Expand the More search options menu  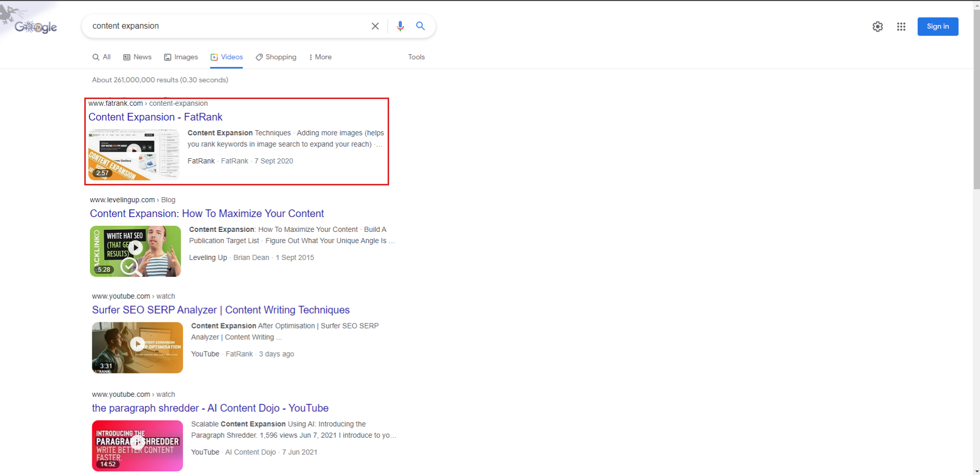tap(320, 57)
